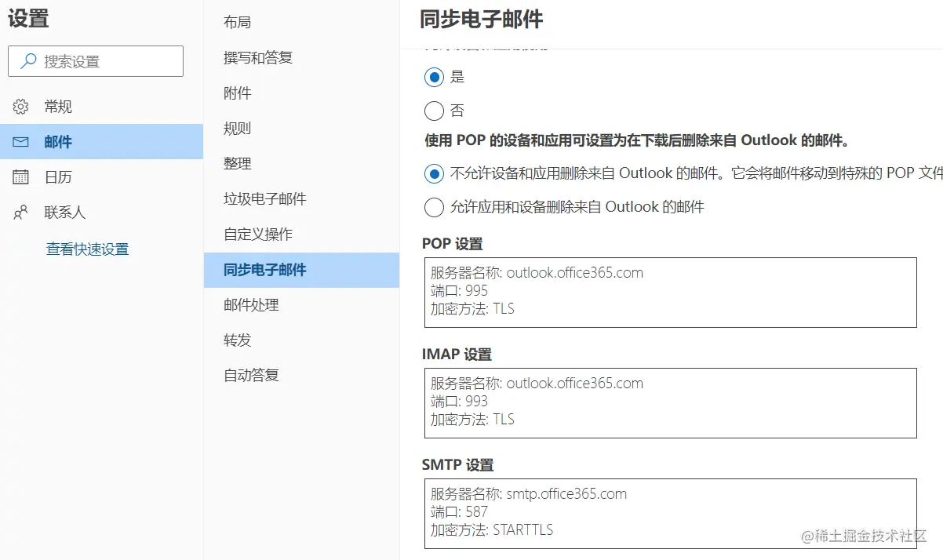Click inside the SMTP 设置 info box
Screen dimensions: 943x560
click(x=671, y=514)
